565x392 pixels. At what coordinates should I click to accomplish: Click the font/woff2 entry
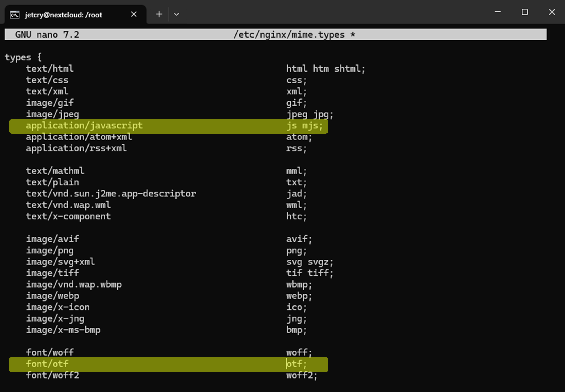(53, 375)
